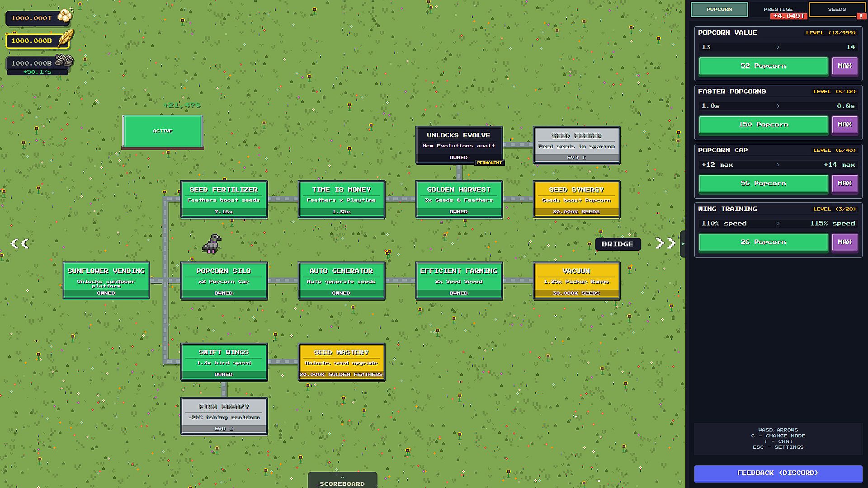Click the pigeon bird sprite
868x488 pixels.
212,244
